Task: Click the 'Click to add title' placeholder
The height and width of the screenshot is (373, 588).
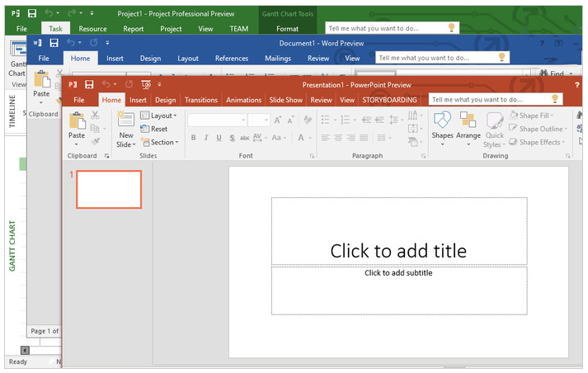Action: click(398, 250)
